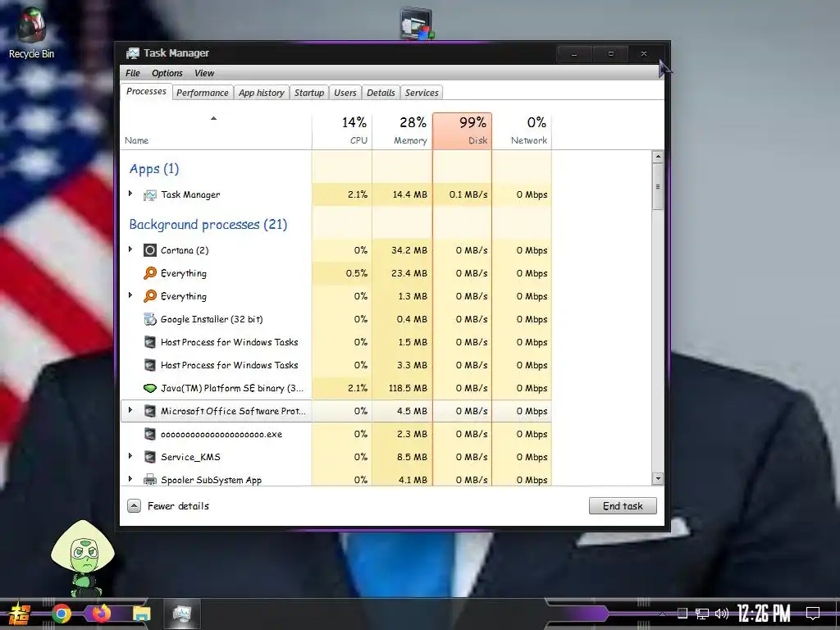Expand Microsoft Office Software Protection row
The image size is (840, 630).
click(130, 410)
